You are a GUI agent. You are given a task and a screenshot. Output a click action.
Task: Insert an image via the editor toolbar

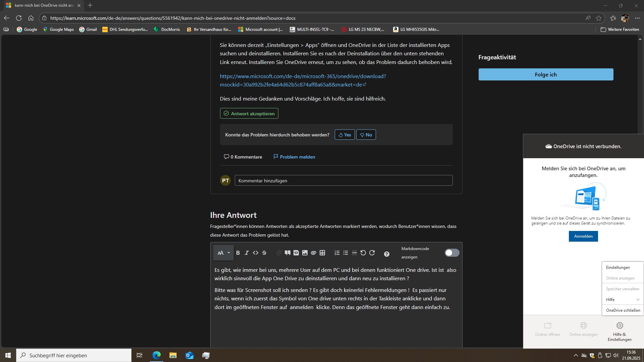point(305,253)
